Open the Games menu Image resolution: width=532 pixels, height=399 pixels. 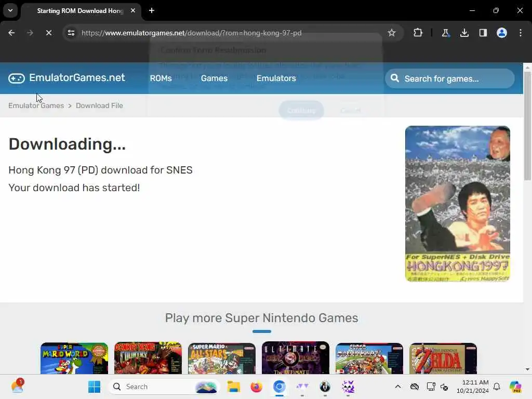[x=214, y=78]
